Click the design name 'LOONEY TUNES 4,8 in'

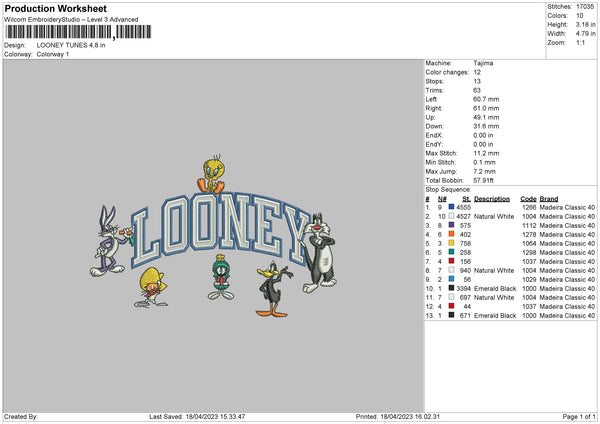click(71, 45)
